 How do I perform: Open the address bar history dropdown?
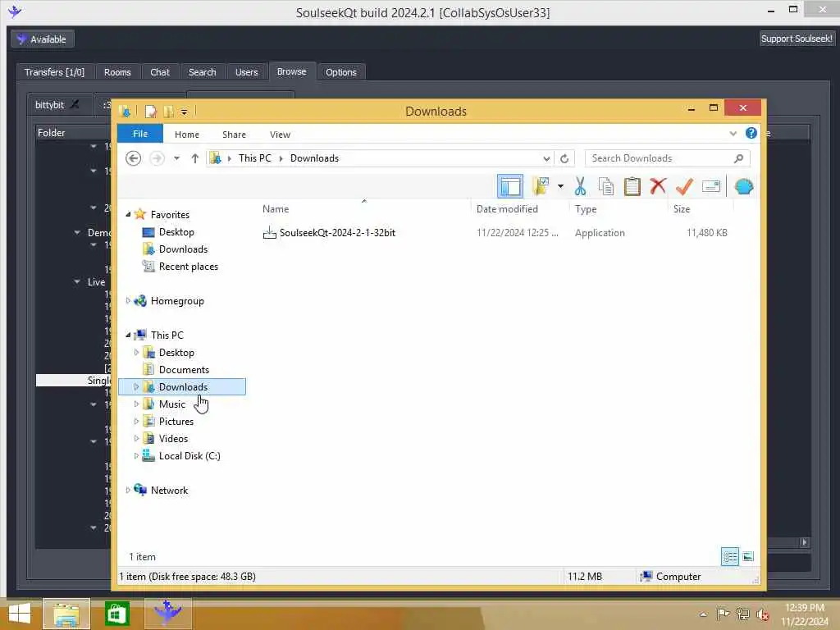(x=546, y=158)
